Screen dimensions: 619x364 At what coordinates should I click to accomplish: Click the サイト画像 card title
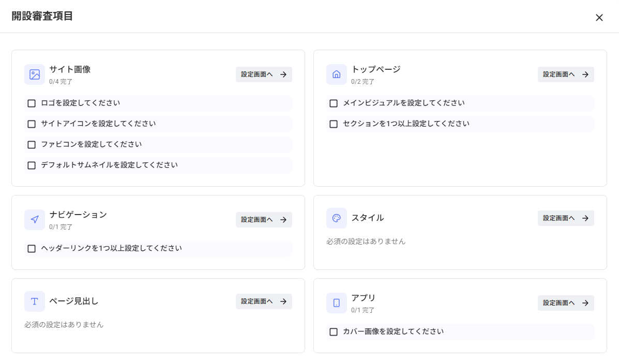tap(70, 69)
